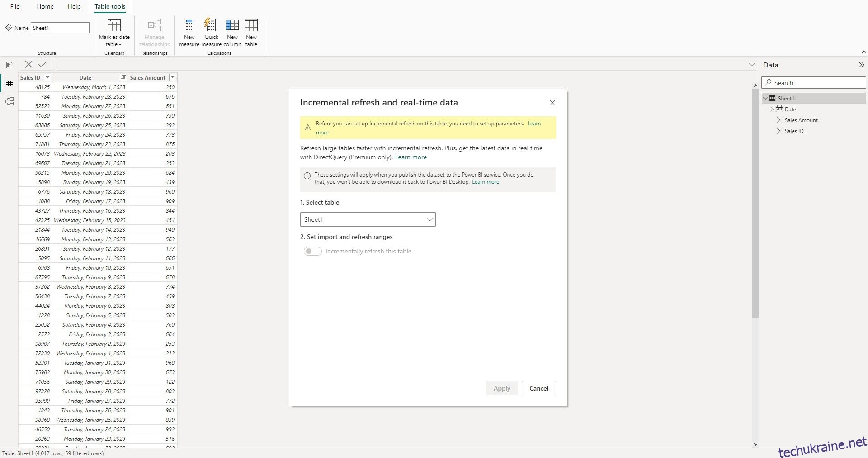Viewport: 868px width, 458px height.
Task: Open the Select table dropdown showing Sheet1
Action: pos(368,219)
